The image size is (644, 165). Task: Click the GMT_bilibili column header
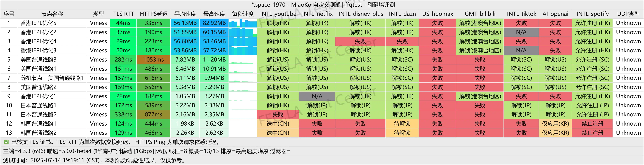pos(480,14)
